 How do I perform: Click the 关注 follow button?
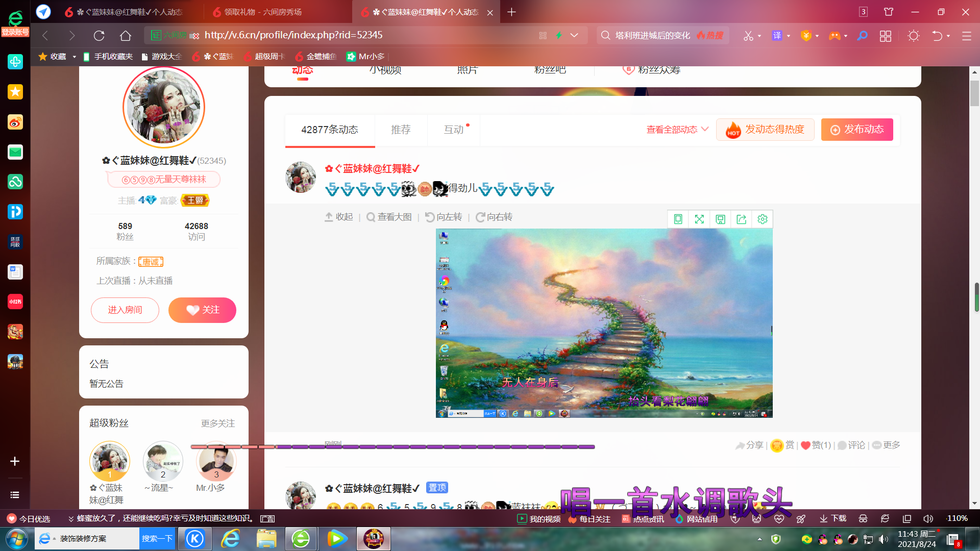tap(202, 310)
